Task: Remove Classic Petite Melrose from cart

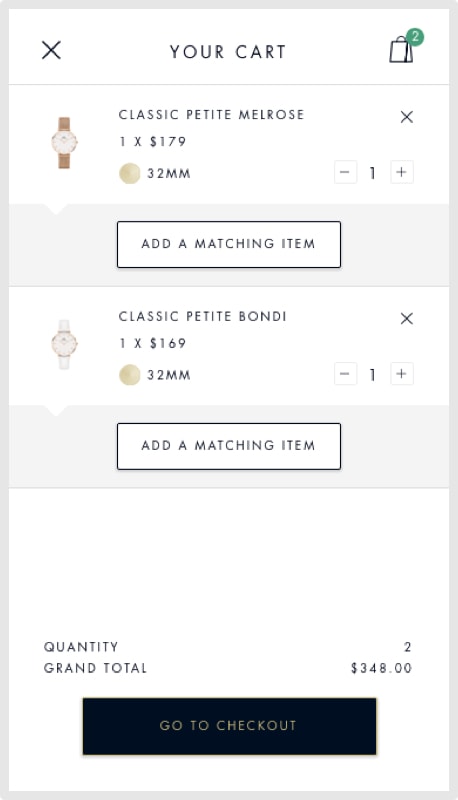Action: click(406, 117)
